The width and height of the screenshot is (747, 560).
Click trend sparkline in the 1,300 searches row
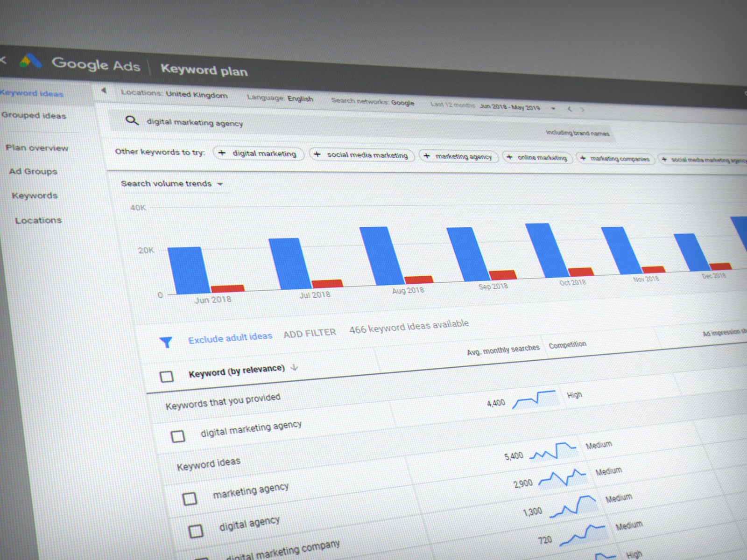coord(574,506)
